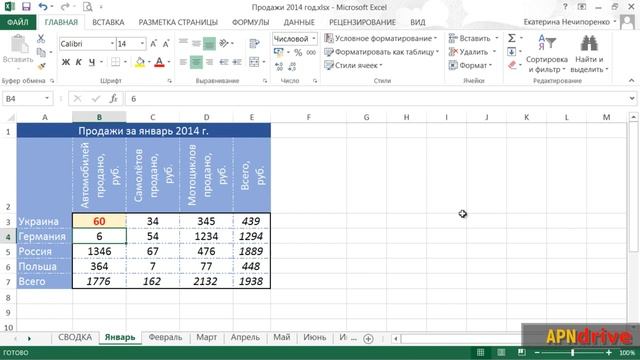Increase font size with the larger A icon

click(153, 44)
